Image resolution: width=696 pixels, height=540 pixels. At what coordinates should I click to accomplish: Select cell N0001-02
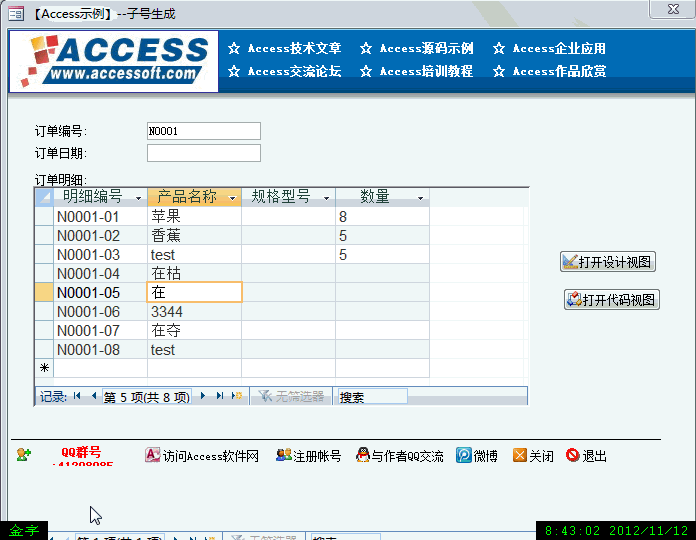(x=100, y=236)
